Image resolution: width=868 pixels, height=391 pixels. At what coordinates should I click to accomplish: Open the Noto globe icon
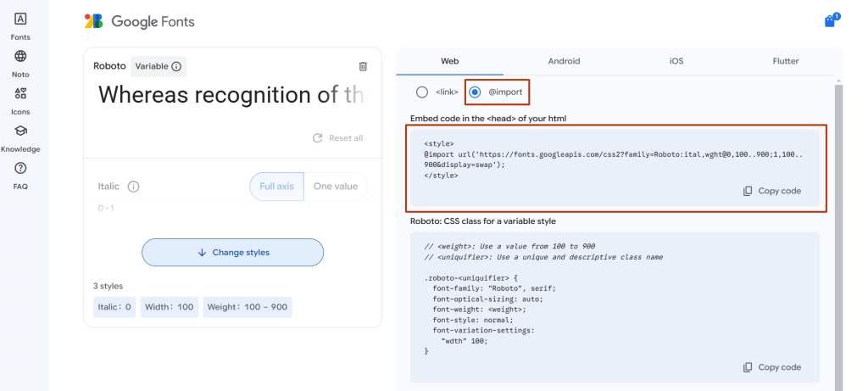click(x=20, y=57)
